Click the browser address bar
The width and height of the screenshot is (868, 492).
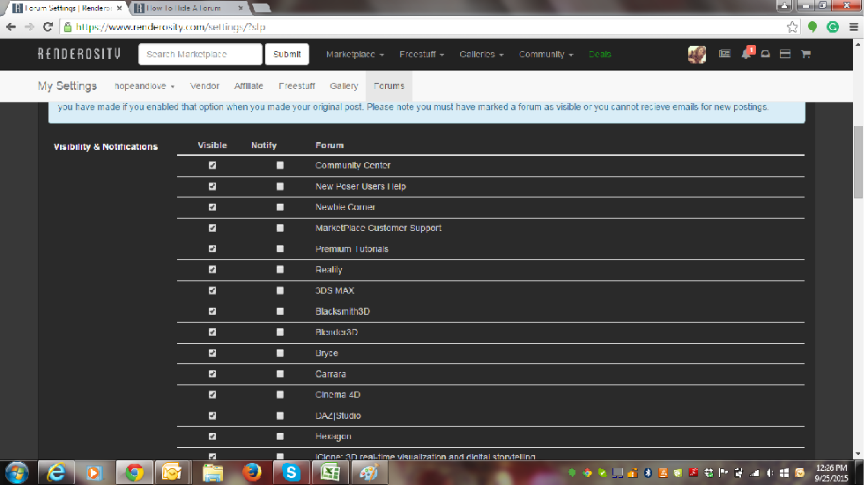429,27
